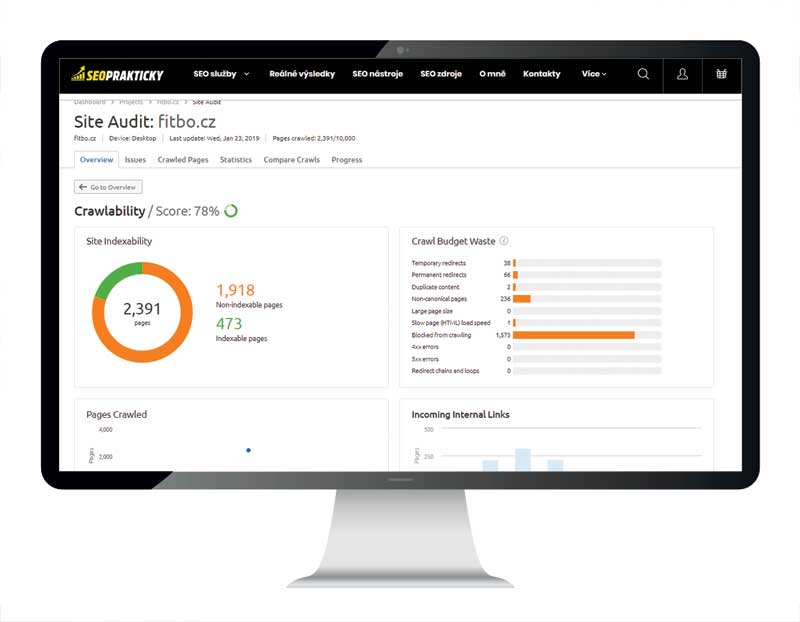This screenshot has width=800, height=622.
Task: Switch to the Progress tab
Action: click(347, 160)
